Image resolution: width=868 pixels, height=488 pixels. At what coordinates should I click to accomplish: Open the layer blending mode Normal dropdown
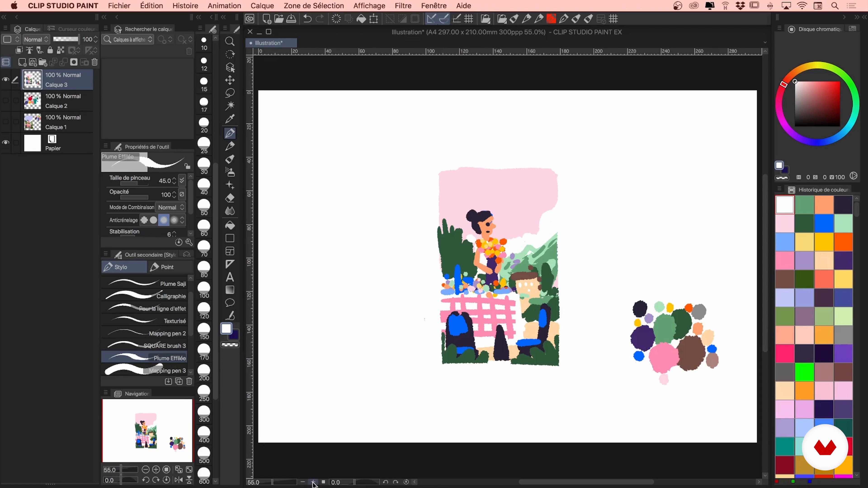click(36, 39)
